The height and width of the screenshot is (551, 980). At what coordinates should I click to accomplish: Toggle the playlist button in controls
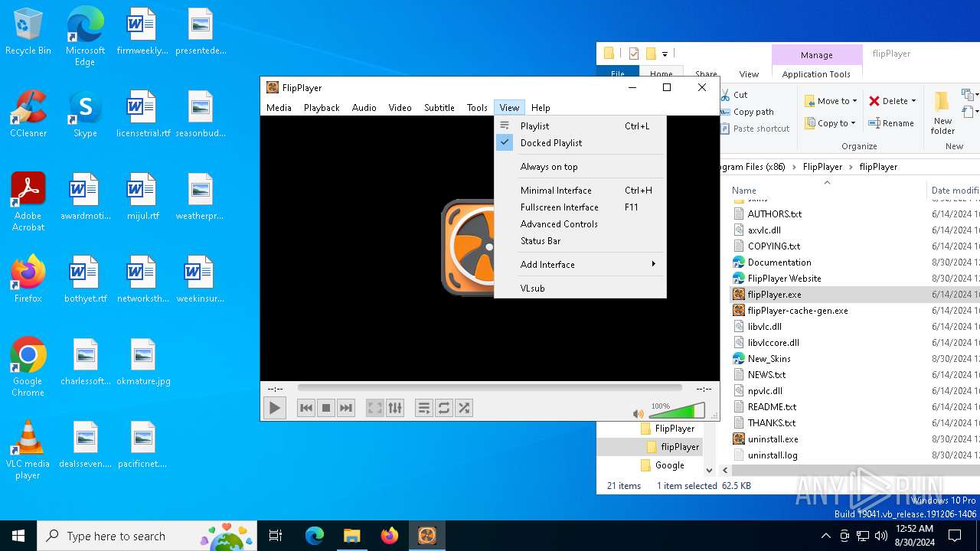pyautogui.click(x=424, y=408)
